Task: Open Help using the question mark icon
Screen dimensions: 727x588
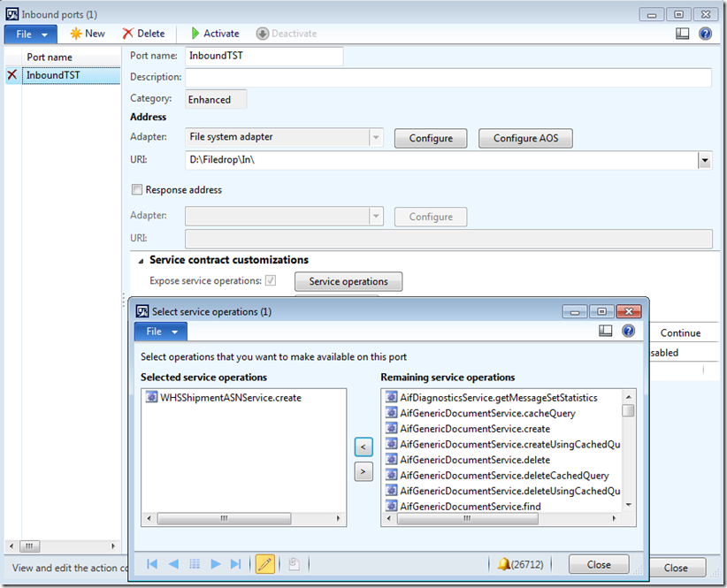Action: coord(703,33)
